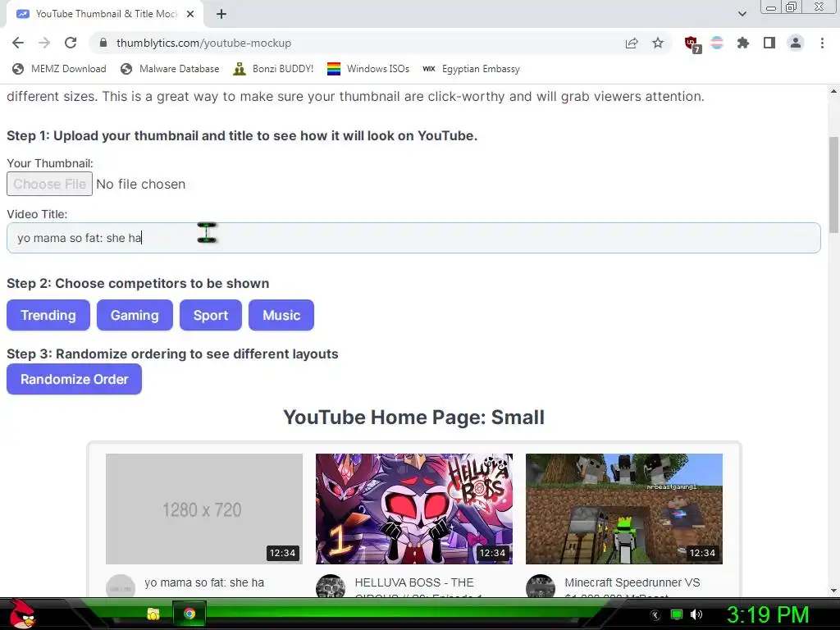Show hidden system tray icons
Viewport: 840px width, 630px height.
coord(655,615)
